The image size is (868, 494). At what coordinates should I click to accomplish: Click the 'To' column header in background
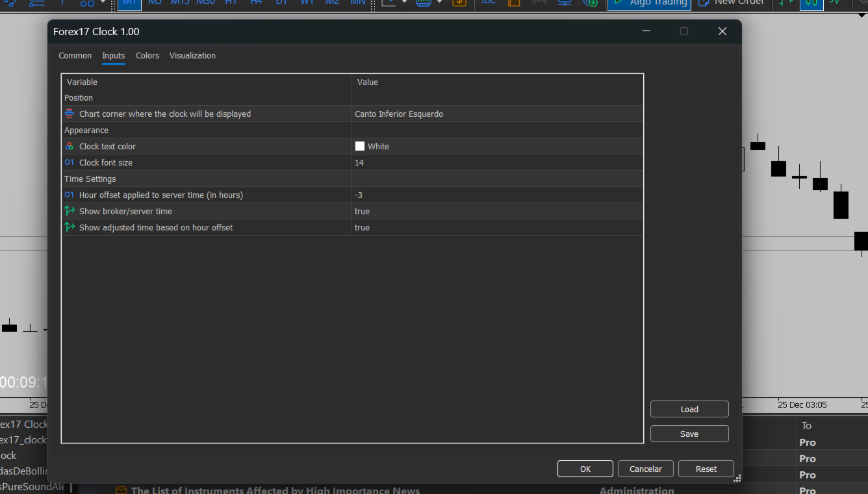[x=806, y=426]
